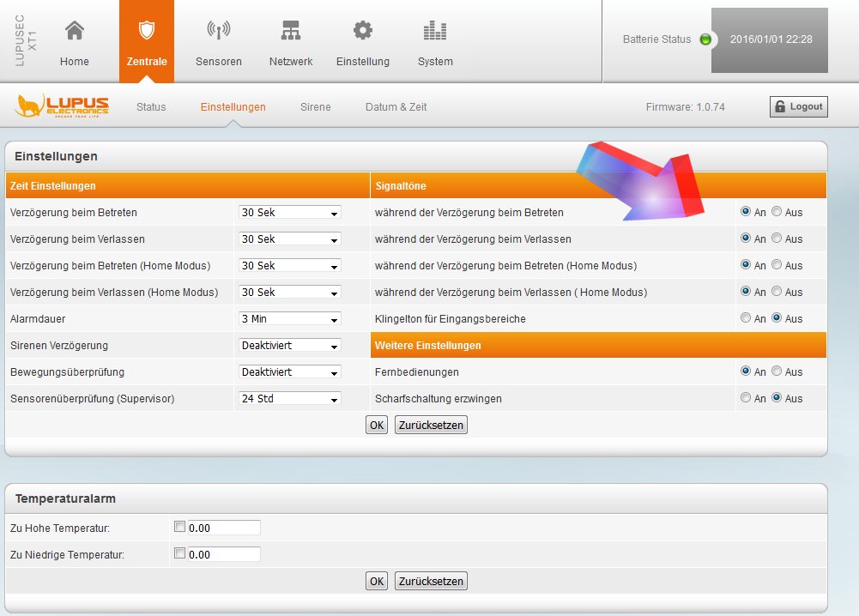Click the Lupus Electronics logo

click(62, 106)
